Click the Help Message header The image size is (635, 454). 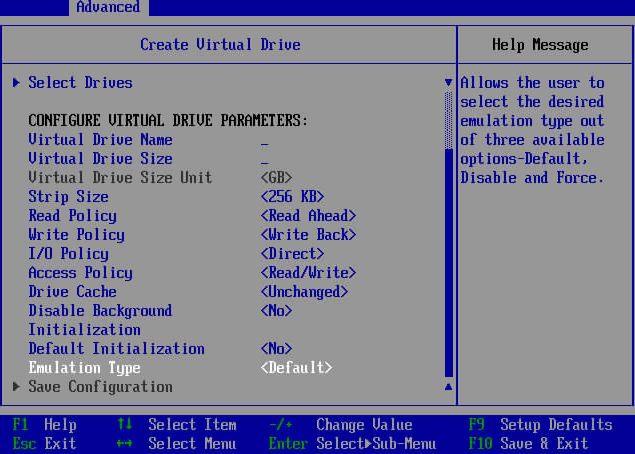pyautogui.click(x=540, y=45)
